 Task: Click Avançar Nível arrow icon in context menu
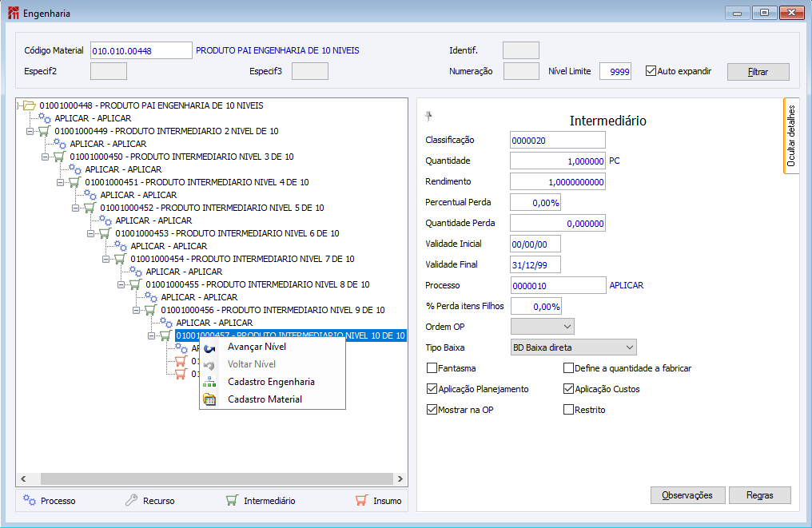tap(209, 347)
